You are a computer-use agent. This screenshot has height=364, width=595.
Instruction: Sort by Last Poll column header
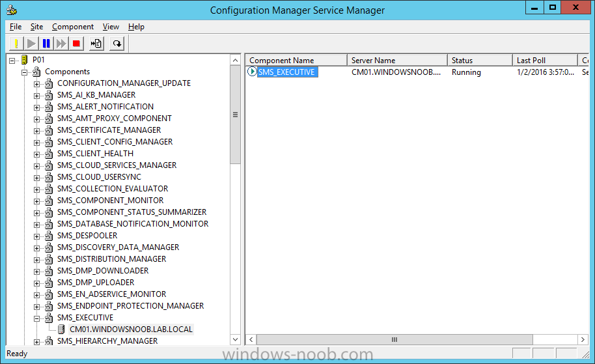pos(546,61)
